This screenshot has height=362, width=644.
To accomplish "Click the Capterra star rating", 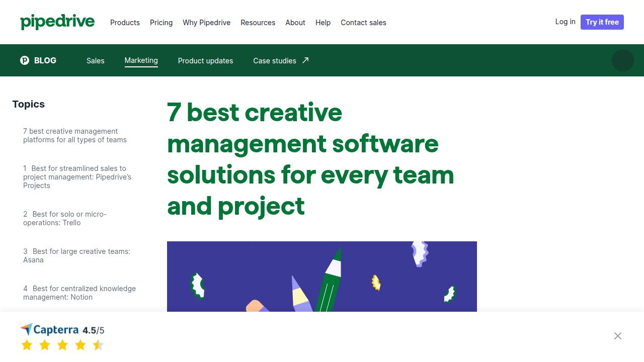I will pos(62,345).
